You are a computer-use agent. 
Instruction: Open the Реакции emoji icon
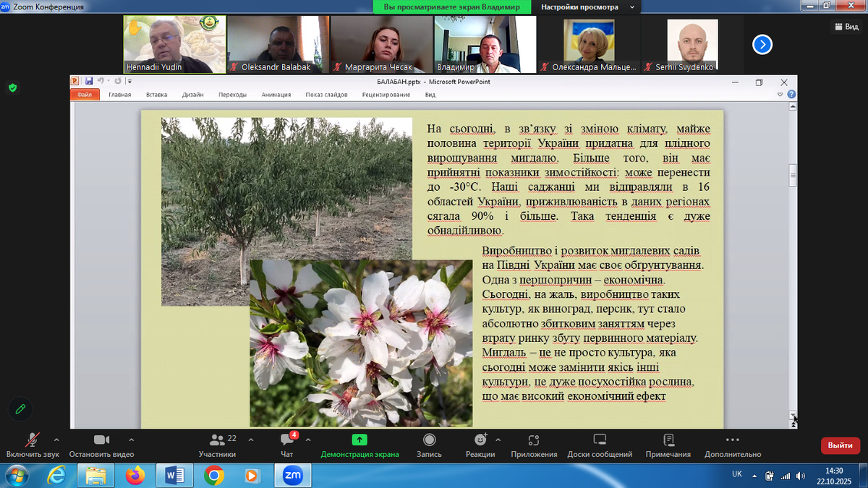click(480, 440)
